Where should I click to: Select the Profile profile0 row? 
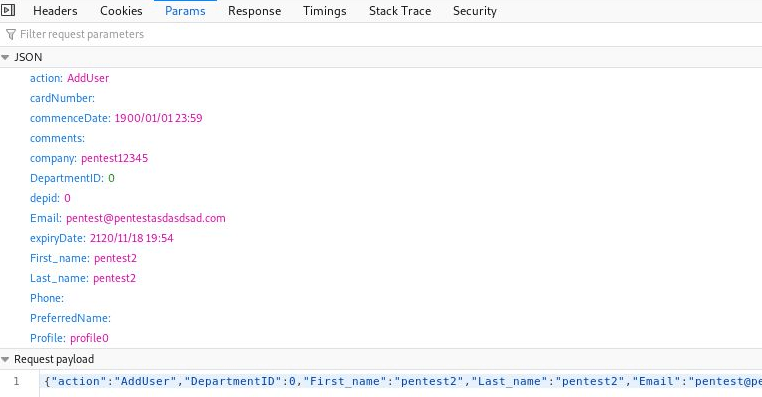pyautogui.click(x=381, y=338)
